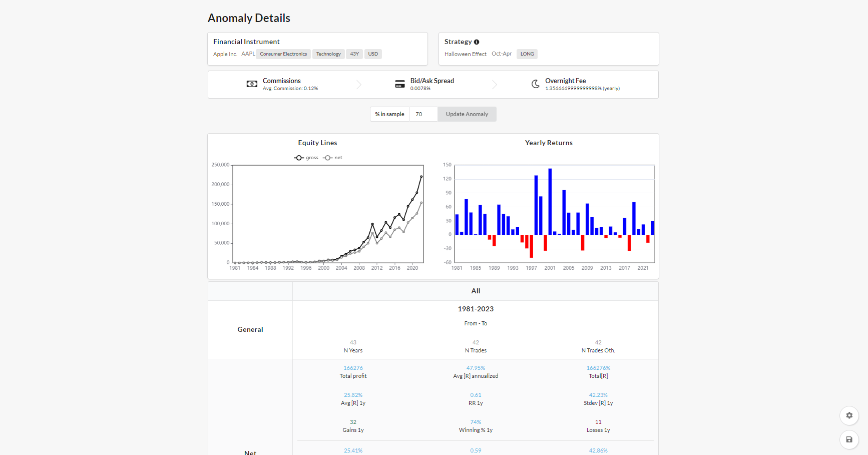Open the Oct-Apr period selector
Screen dimensions: 868x455
pos(502,54)
